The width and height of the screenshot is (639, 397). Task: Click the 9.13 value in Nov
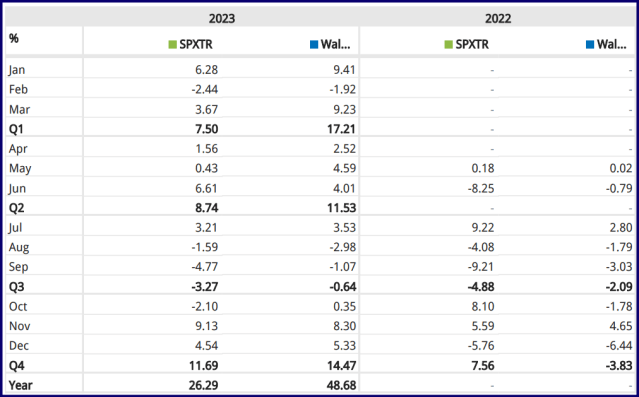[206, 326]
